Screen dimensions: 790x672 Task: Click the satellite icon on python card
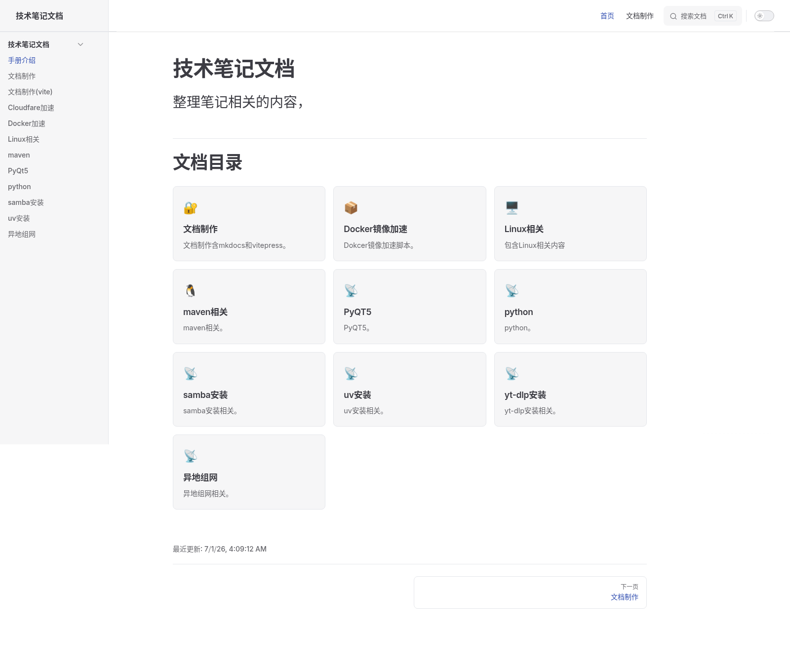click(512, 291)
